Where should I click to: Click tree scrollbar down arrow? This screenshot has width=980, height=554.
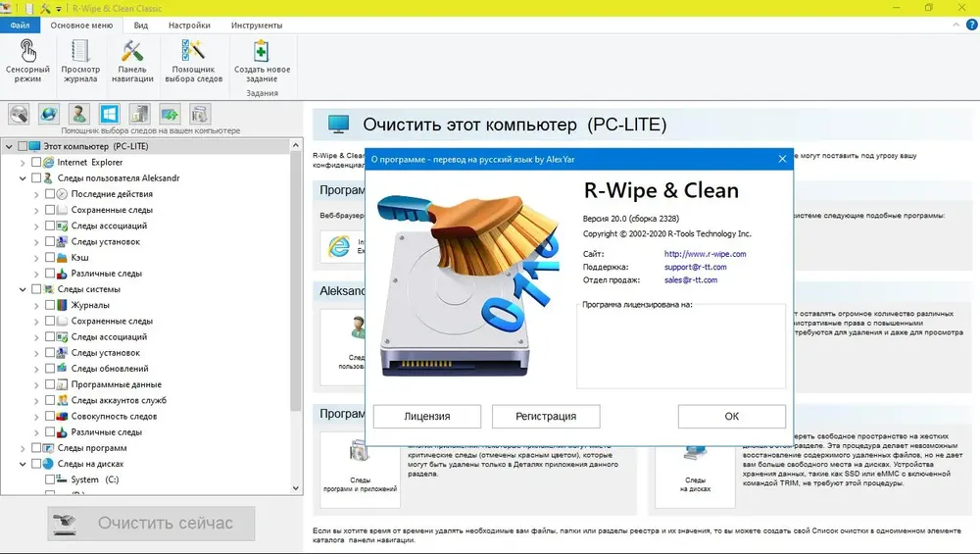[x=296, y=488]
